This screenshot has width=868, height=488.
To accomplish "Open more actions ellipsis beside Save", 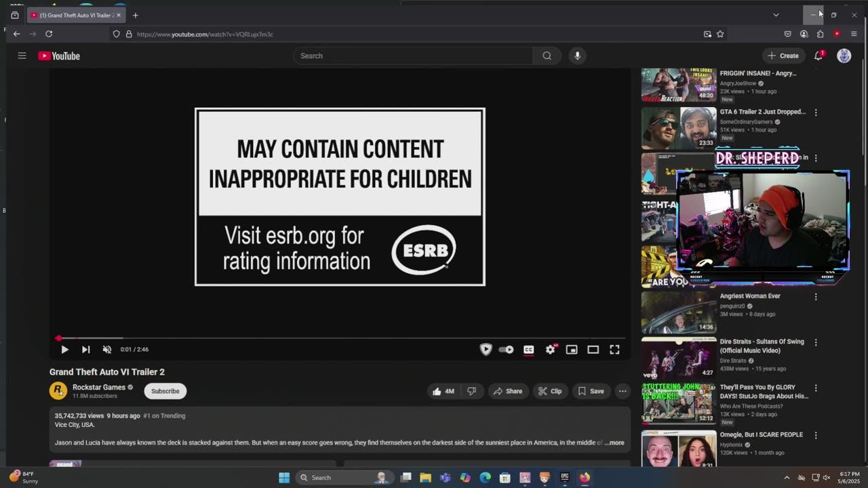I will (623, 391).
